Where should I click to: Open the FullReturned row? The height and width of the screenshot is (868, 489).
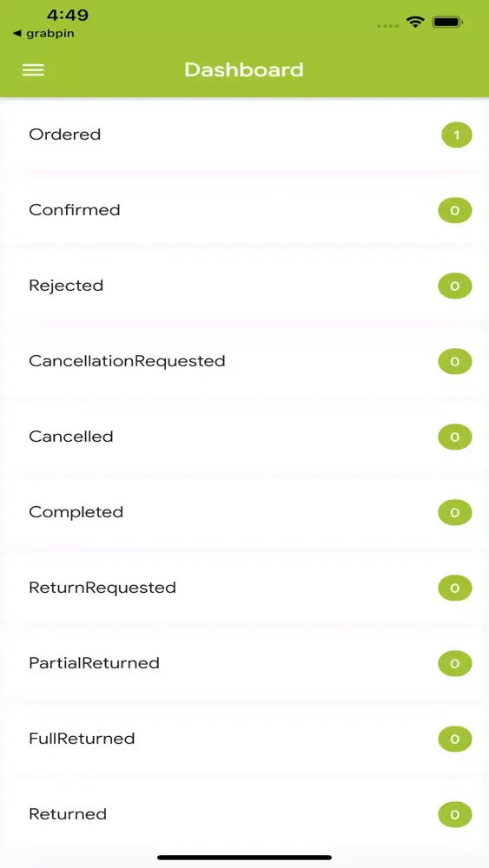[244, 739]
